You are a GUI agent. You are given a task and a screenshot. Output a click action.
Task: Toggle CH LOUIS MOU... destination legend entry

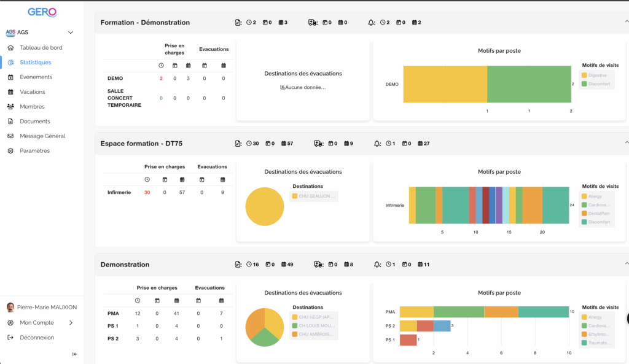click(x=314, y=326)
